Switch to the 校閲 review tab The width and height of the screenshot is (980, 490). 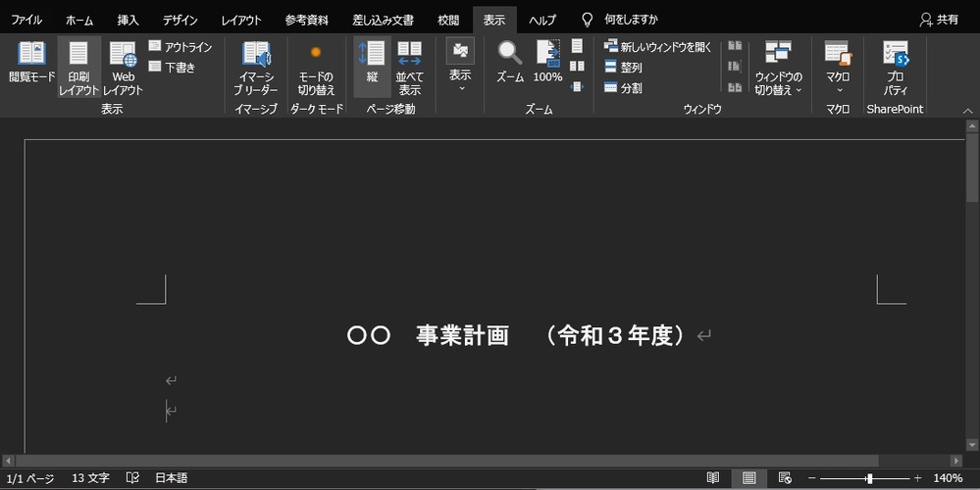[448, 20]
